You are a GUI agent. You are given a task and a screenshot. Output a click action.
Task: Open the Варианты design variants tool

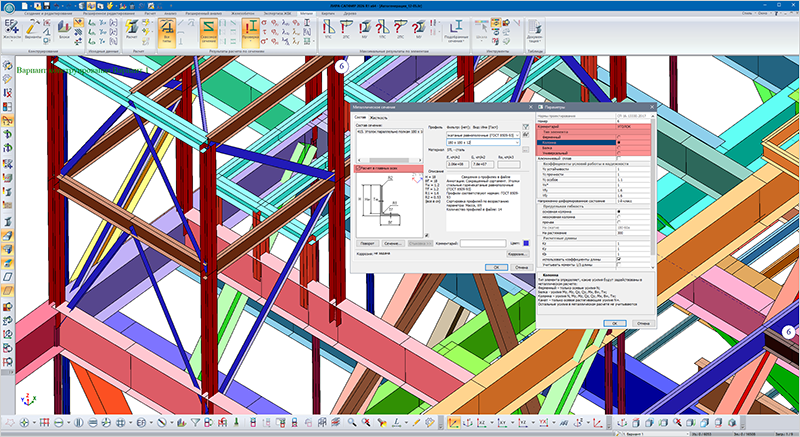[33, 30]
